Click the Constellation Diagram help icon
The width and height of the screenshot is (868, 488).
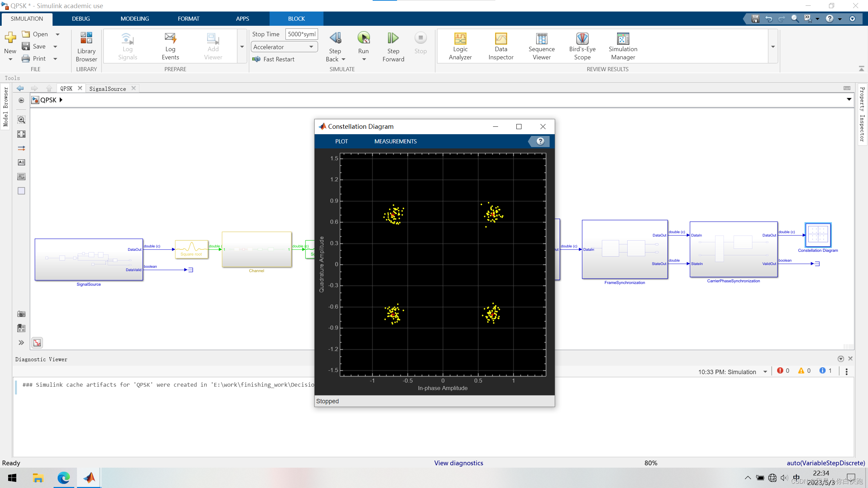pos(540,141)
